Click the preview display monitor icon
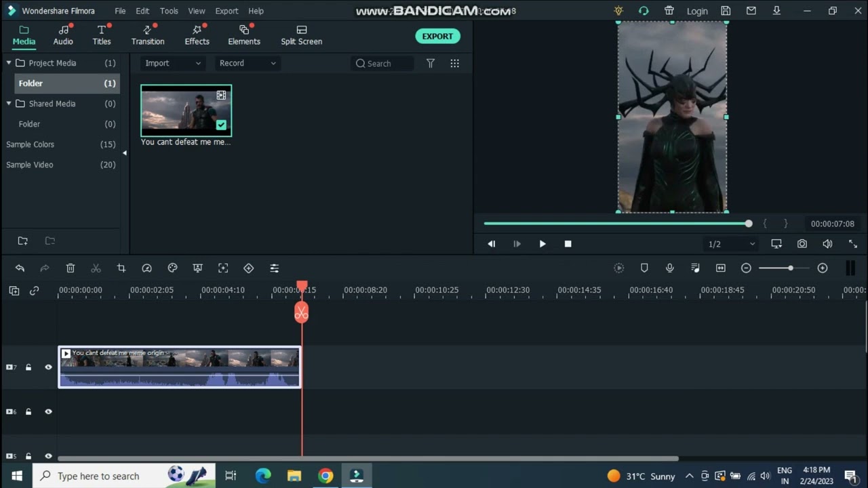 point(776,244)
